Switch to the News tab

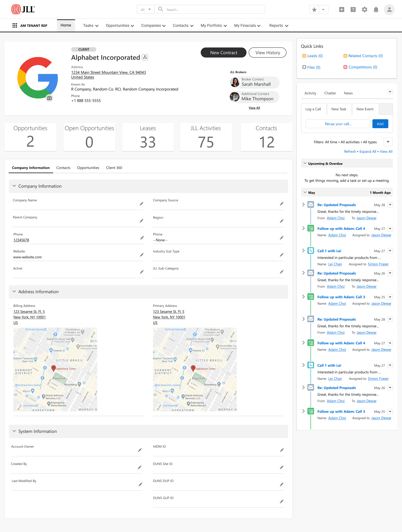click(x=348, y=93)
